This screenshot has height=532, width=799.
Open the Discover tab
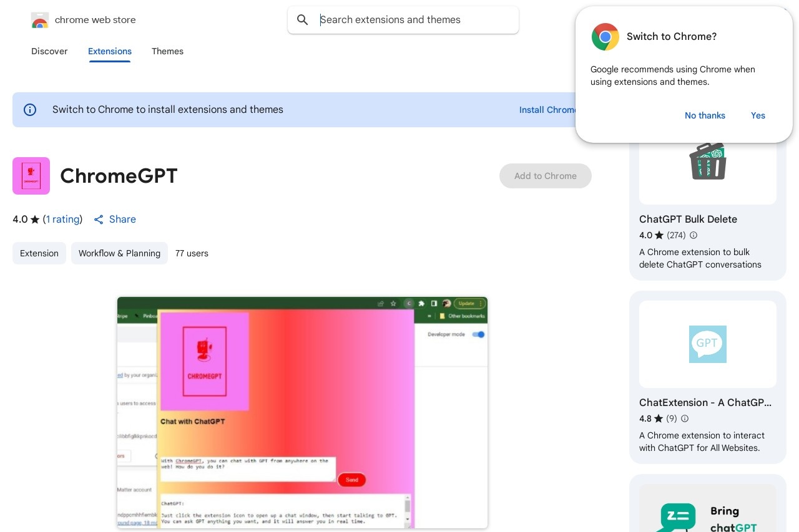point(49,51)
